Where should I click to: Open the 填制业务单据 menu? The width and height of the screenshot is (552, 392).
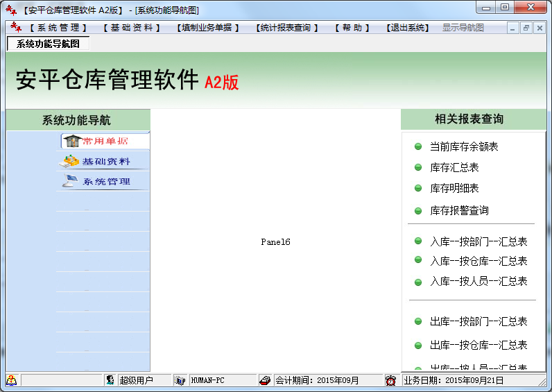207,28
